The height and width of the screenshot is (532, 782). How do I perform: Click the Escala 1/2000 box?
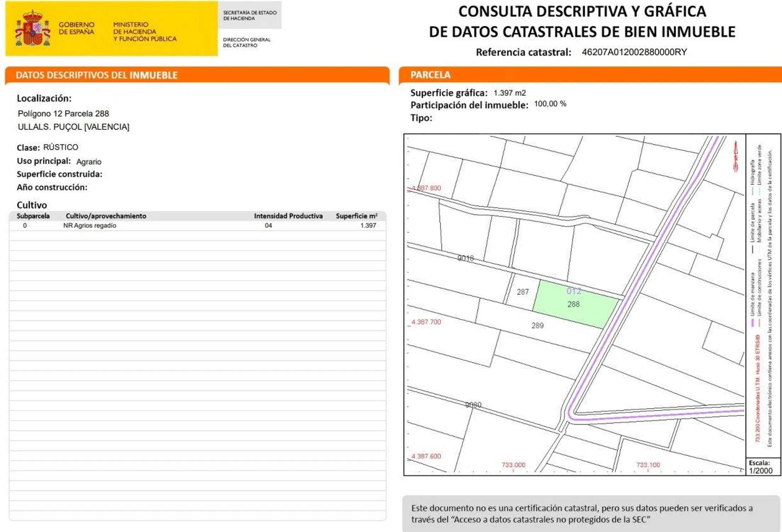pyautogui.click(x=761, y=467)
